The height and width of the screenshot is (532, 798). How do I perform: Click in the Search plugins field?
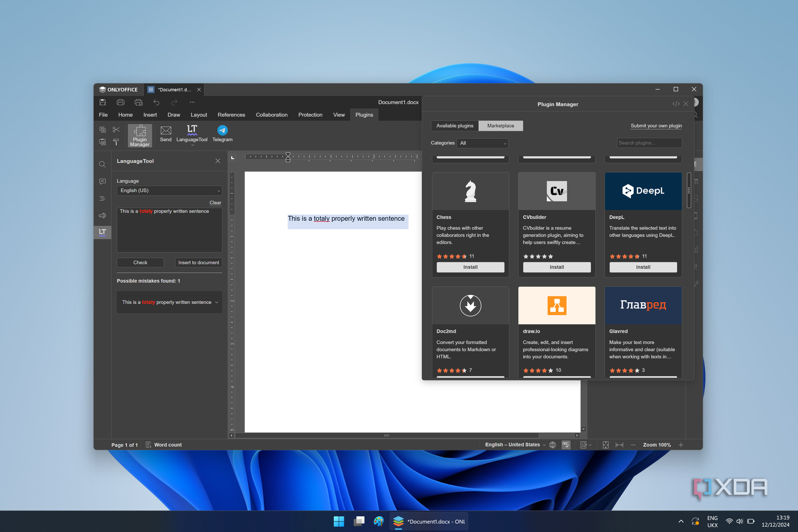point(650,143)
